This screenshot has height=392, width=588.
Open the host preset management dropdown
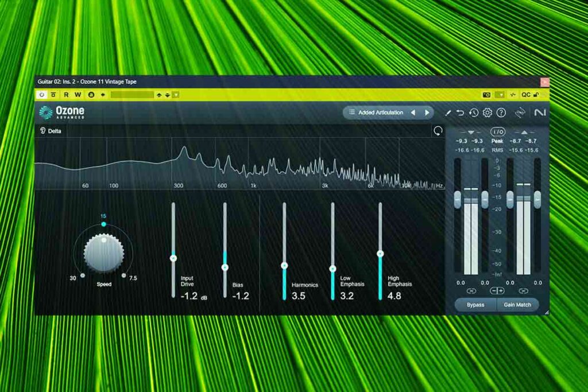click(x=176, y=95)
